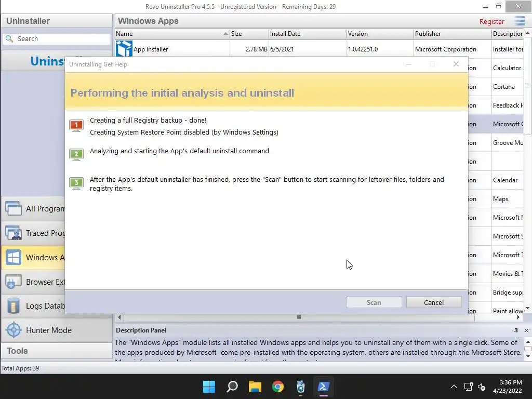The width and height of the screenshot is (532, 399).
Task: Click the Traced Programs sidebar icon
Action: tap(14, 233)
